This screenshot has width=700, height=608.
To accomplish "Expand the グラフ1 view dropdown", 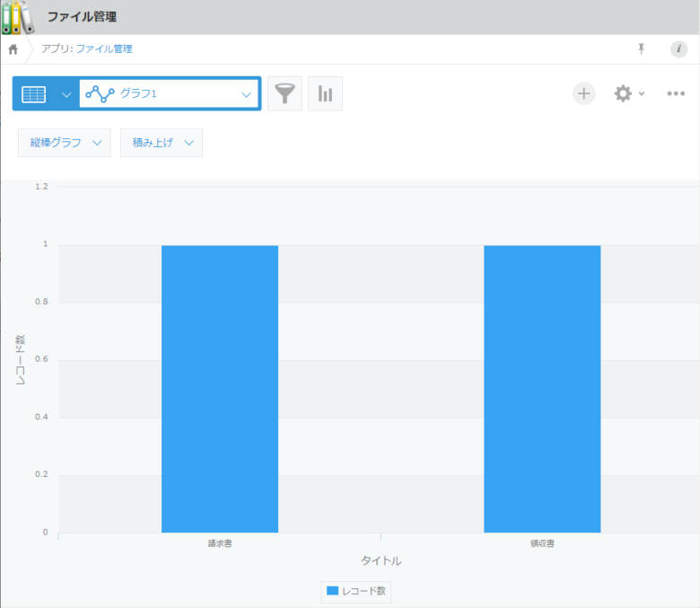I will pyautogui.click(x=246, y=93).
